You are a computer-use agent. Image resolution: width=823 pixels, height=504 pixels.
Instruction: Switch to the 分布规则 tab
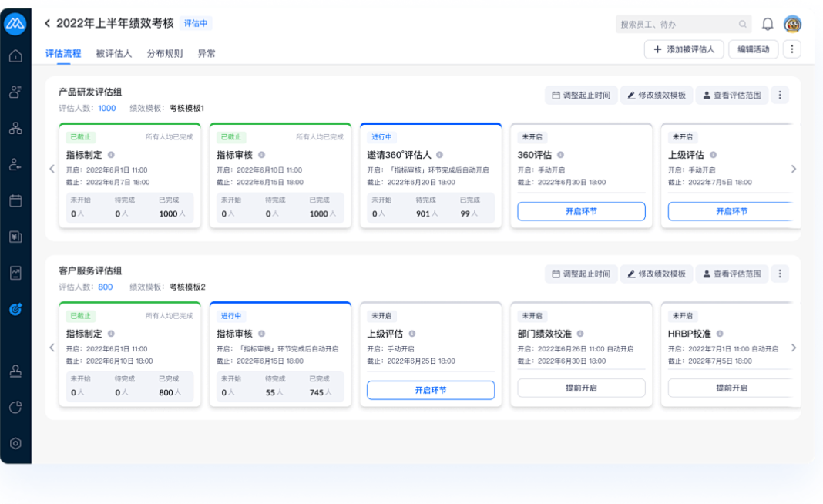tap(165, 53)
